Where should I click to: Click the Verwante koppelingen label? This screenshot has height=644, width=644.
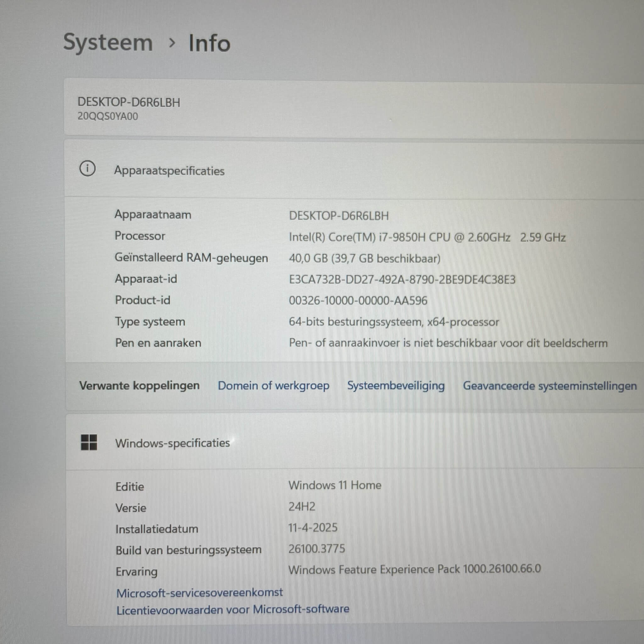[139, 386]
